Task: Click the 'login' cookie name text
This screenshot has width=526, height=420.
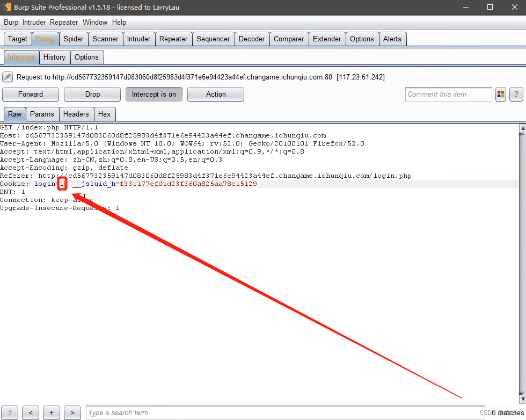Action: pos(45,184)
